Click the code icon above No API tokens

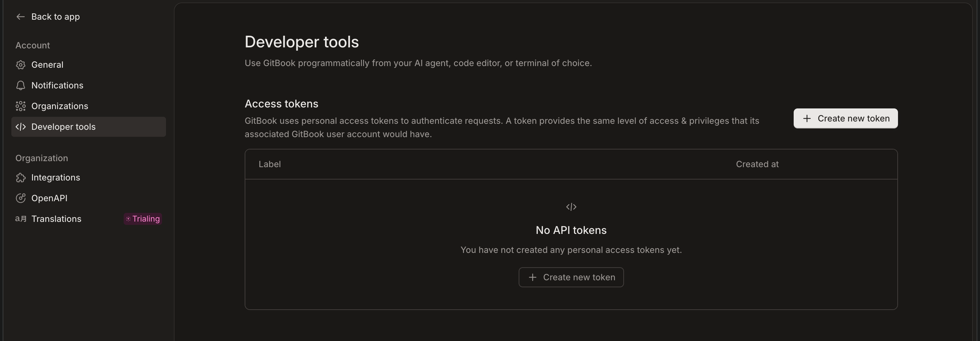tap(571, 207)
